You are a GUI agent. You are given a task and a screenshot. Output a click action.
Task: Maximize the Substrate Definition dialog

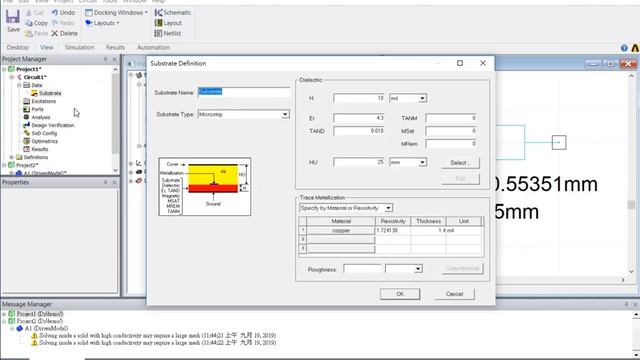(x=460, y=63)
